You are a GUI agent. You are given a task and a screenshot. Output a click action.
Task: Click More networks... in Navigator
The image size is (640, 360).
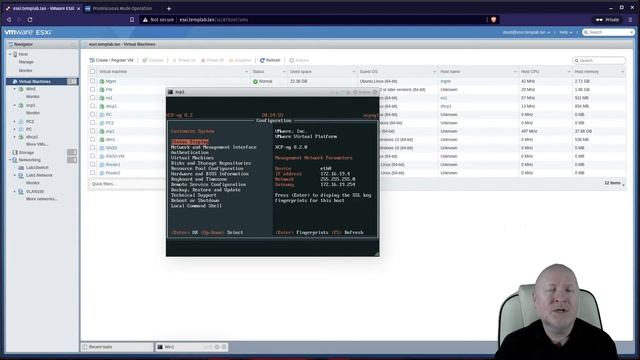coord(42,199)
